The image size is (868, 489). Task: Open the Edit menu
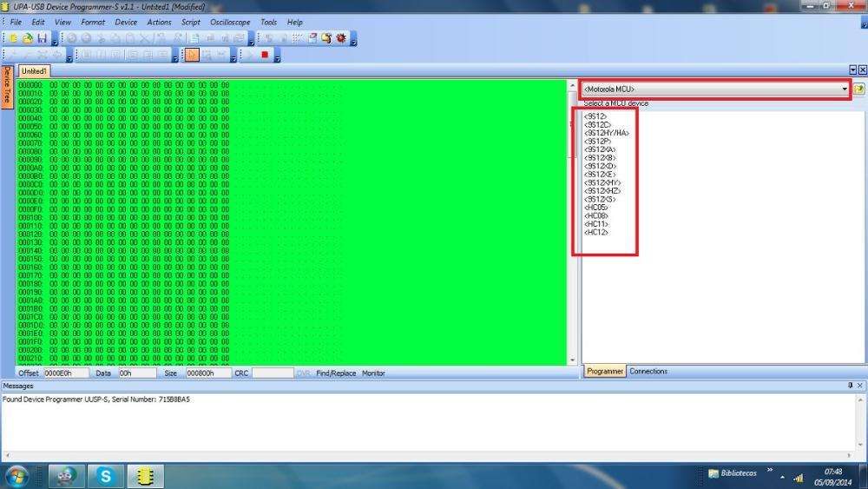point(38,23)
